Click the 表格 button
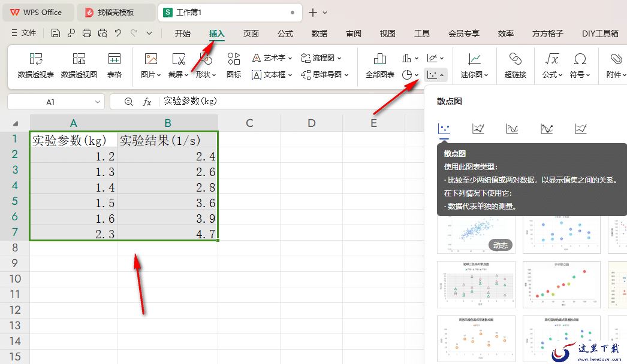The image size is (627, 364). [114, 65]
